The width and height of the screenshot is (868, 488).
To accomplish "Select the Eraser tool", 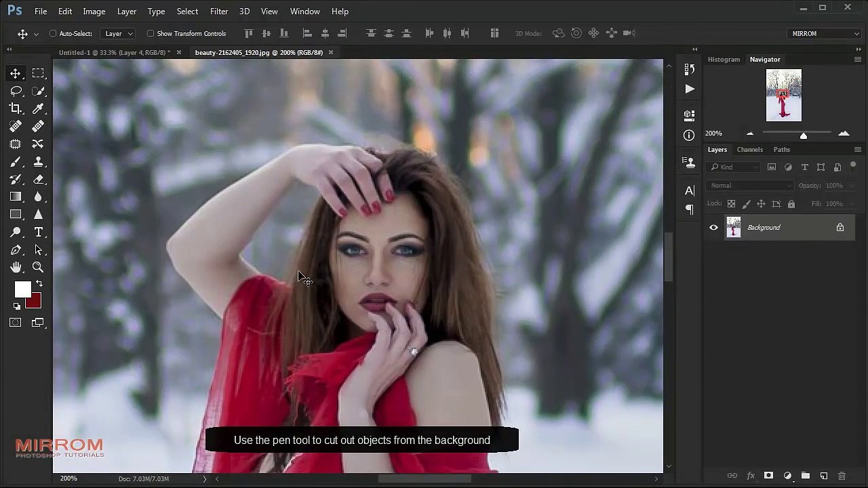I will [x=38, y=179].
